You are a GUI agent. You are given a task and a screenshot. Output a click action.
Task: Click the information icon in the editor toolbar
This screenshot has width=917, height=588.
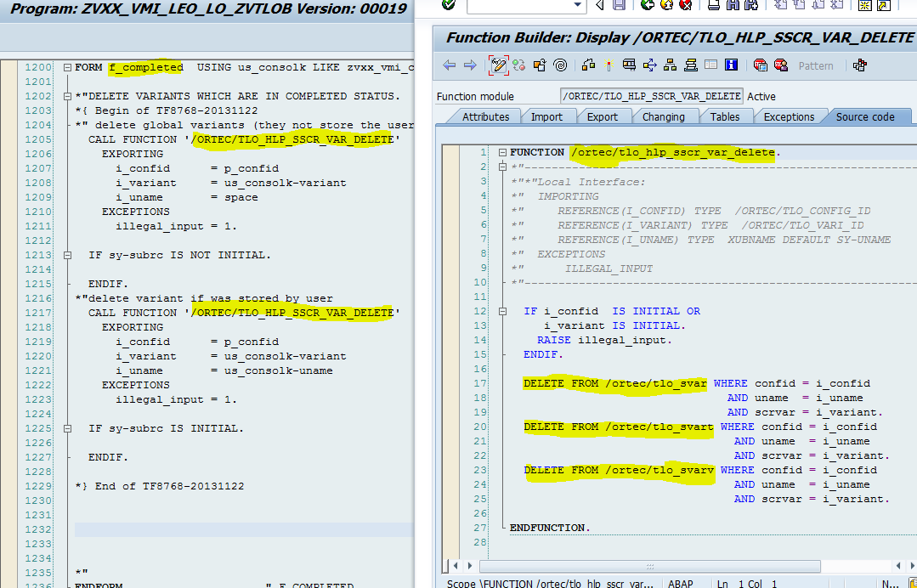[x=729, y=64]
